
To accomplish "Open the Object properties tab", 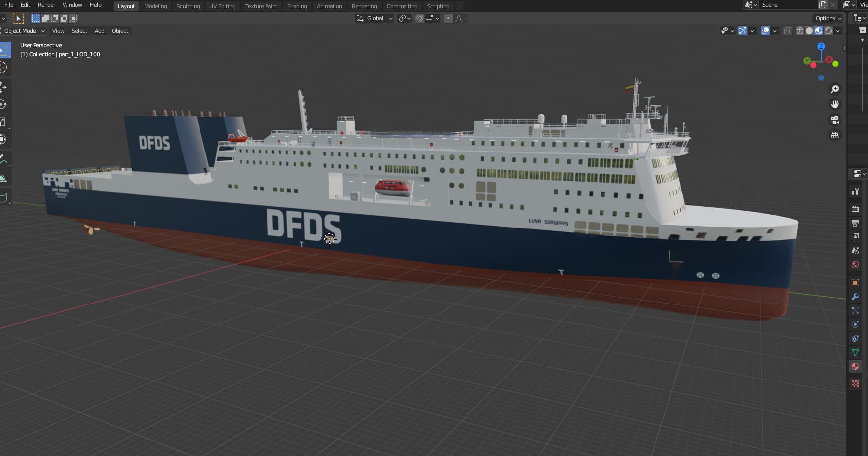I will pyautogui.click(x=855, y=283).
